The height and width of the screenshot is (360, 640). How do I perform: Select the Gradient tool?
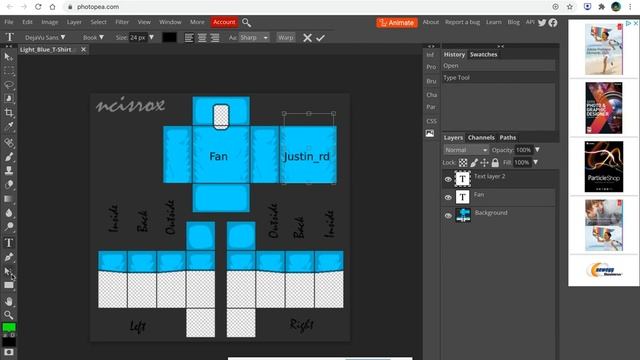pyautogui.click(x=9, y=199)
